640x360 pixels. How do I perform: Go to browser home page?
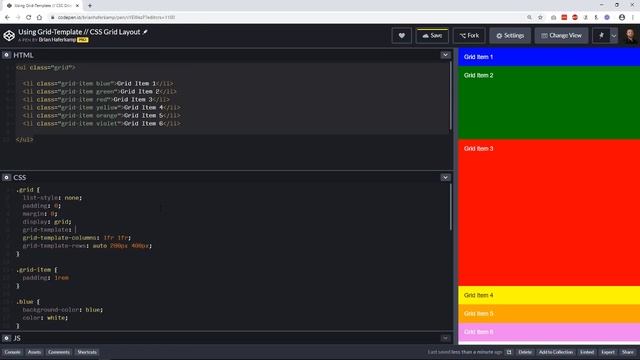coord(39,18)
